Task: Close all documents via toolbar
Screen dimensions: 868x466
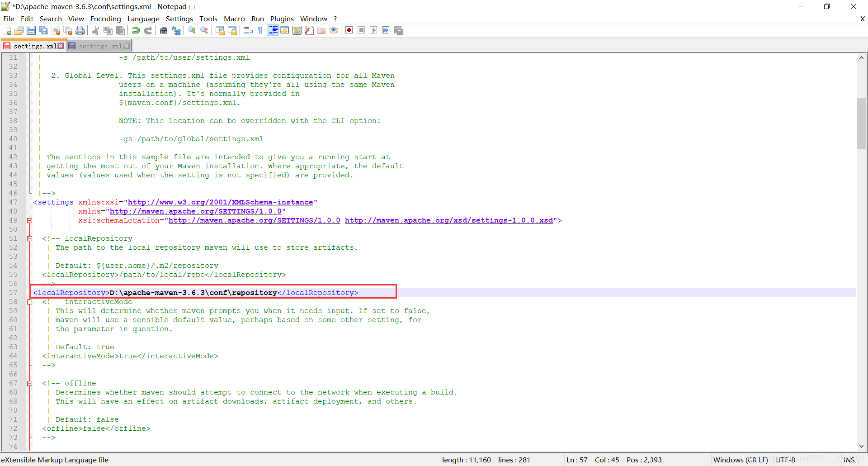Action: click(68, 30)
